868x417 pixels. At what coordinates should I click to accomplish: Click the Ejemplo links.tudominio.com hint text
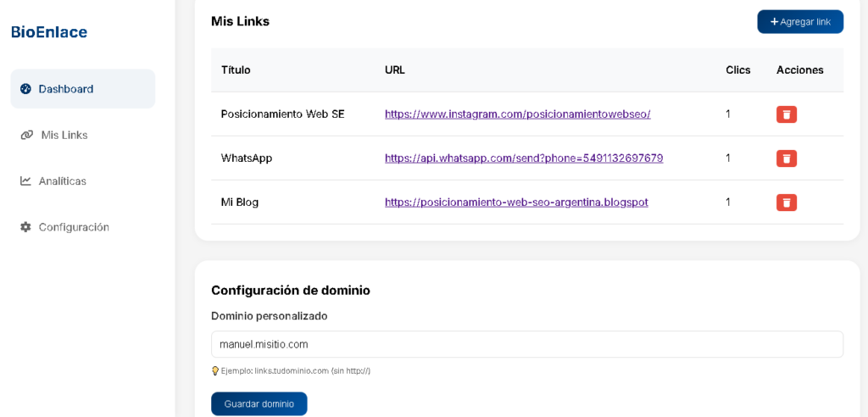coord(296,371)
